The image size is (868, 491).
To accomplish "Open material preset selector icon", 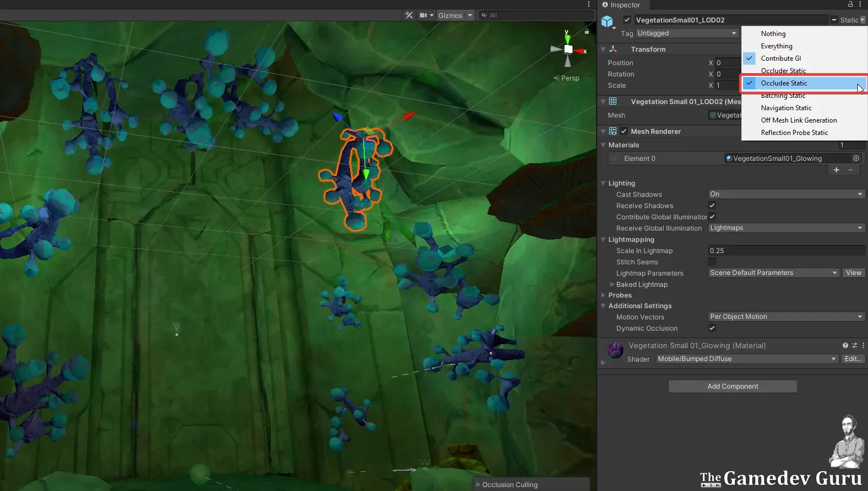I will (x=854, y=345).
